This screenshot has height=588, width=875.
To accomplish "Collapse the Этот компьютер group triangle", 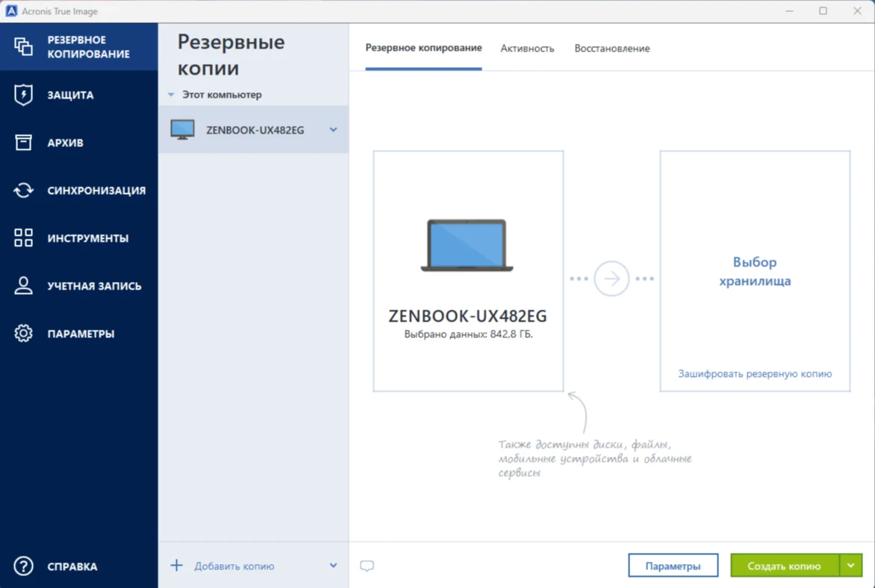I will pyautogui.click(x=171, y=95).
